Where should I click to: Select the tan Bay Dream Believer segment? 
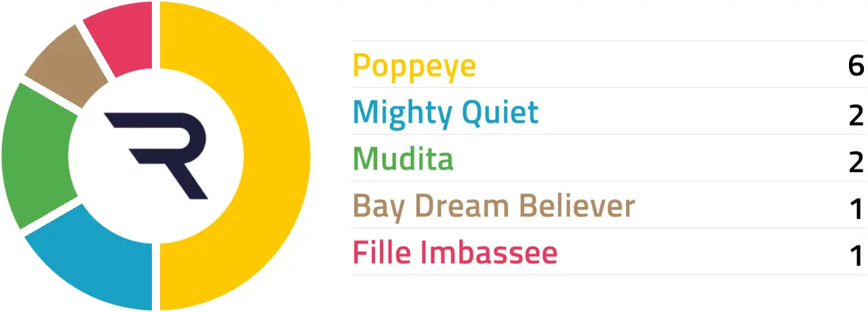pos(65,65)
